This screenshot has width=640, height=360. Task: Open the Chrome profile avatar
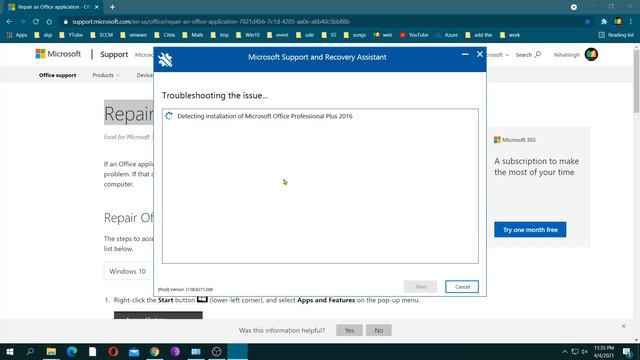(x=618, y=22)
